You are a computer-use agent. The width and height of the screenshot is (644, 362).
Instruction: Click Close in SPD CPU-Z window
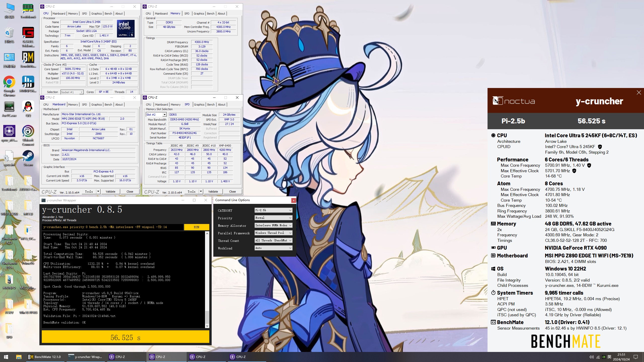[x=232, y=192]
